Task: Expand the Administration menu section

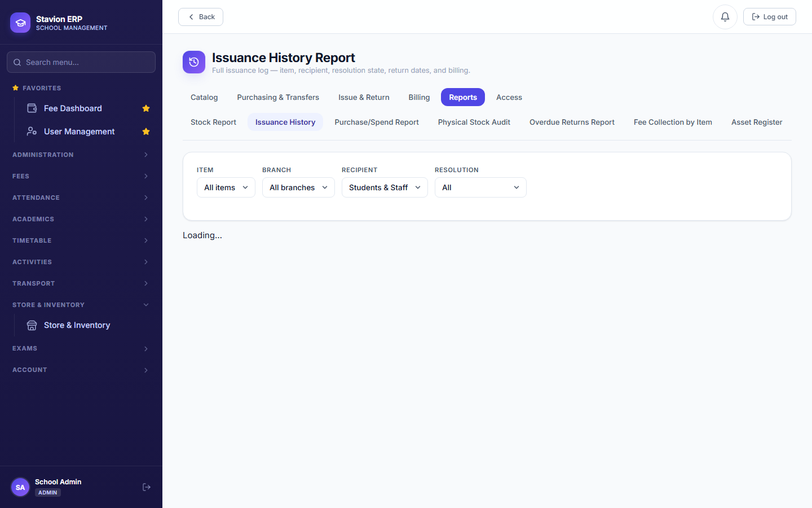Action: [x=81, y=155]
